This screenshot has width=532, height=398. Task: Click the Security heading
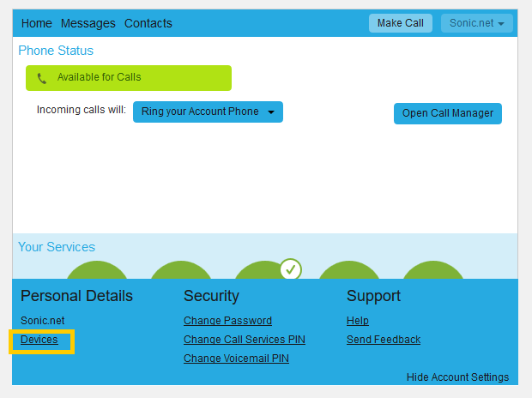tap(211, 296)
